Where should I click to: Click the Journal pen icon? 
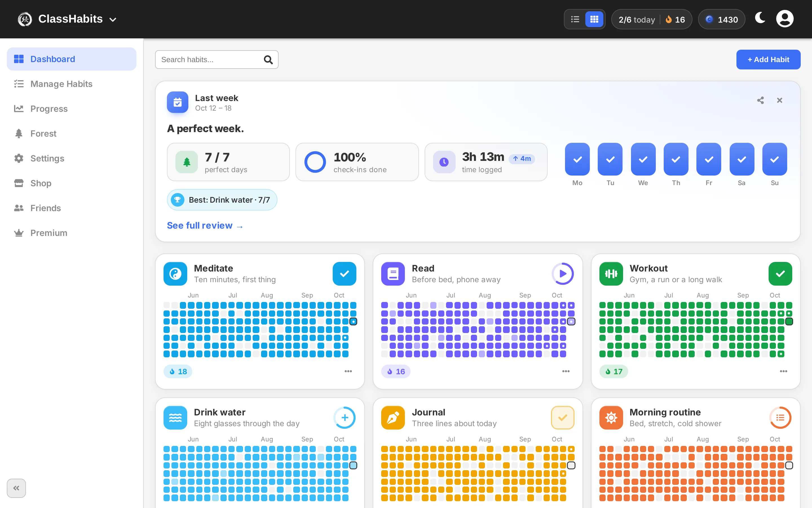tap(393, 418)
